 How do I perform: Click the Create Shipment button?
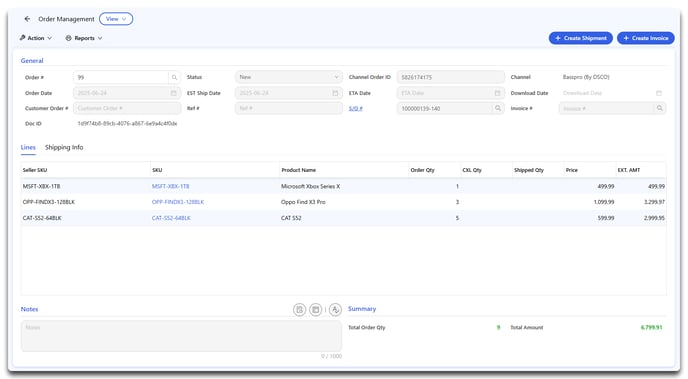(x=580, y=38)
